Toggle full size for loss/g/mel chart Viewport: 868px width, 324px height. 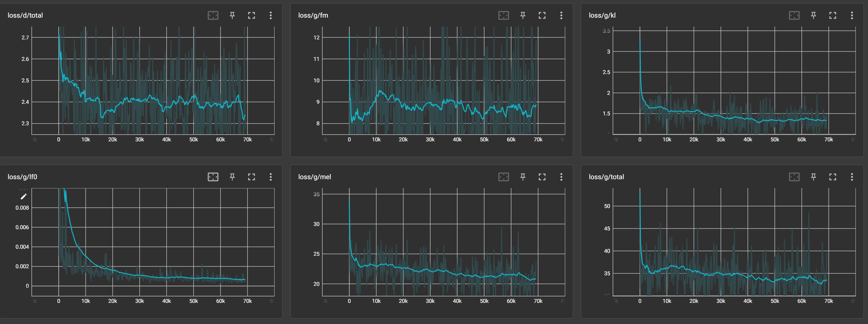(542, 177)
